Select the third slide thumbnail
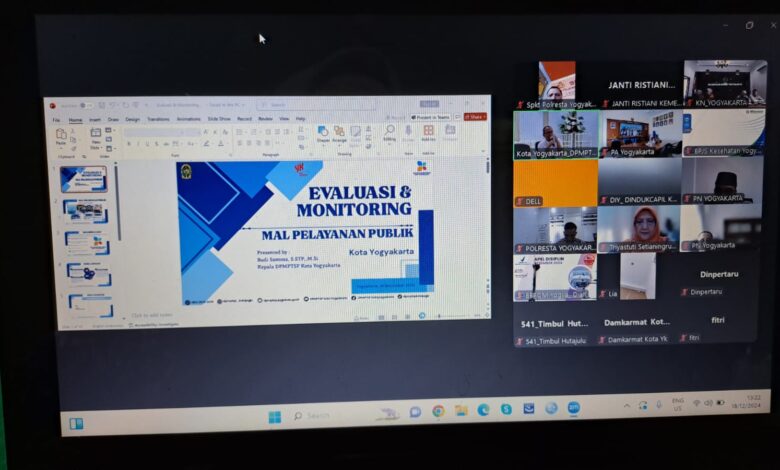Image resolution: width=780 pixels, height=470 pixels. point(87,243)
